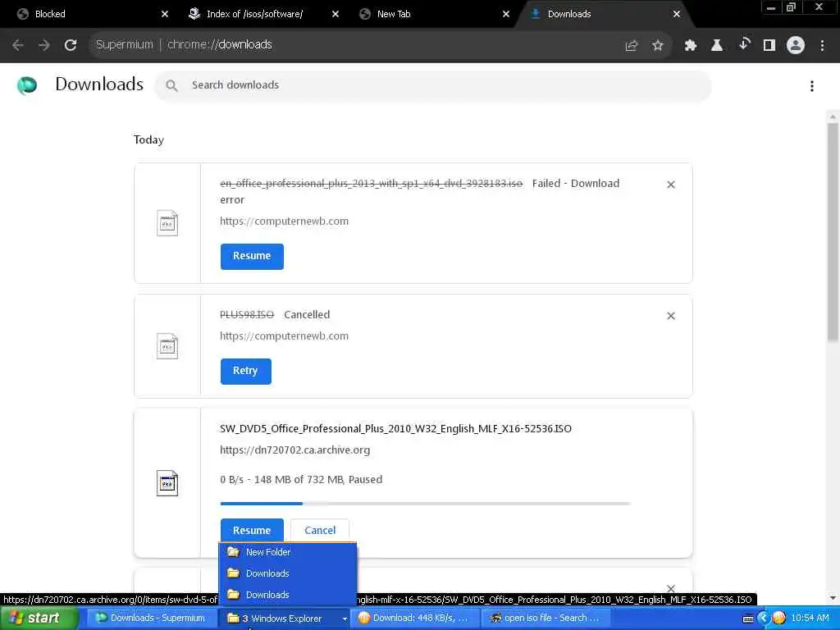
Task: Remove the PLUS98.ISO entry from list
Action: point(671,316)
